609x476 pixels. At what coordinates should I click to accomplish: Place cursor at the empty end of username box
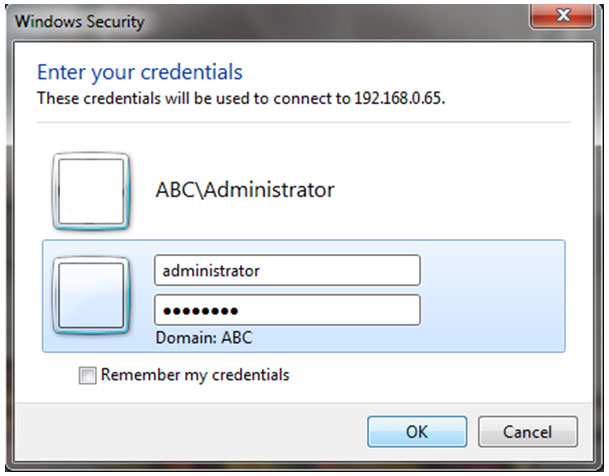point(342,271)
